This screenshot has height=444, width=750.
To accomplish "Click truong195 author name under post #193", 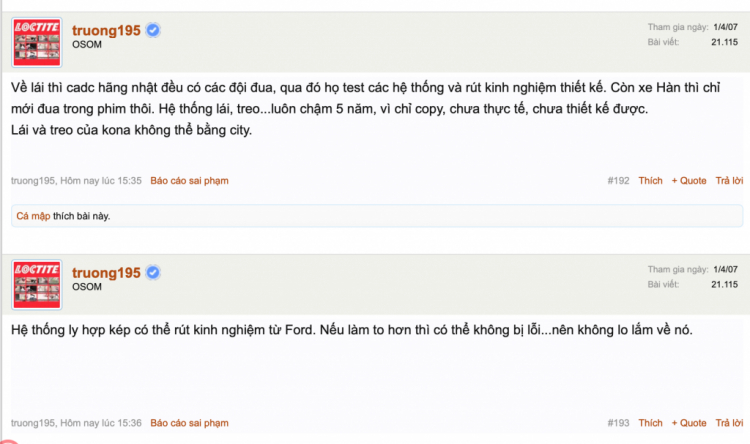I will coord(33,423).
